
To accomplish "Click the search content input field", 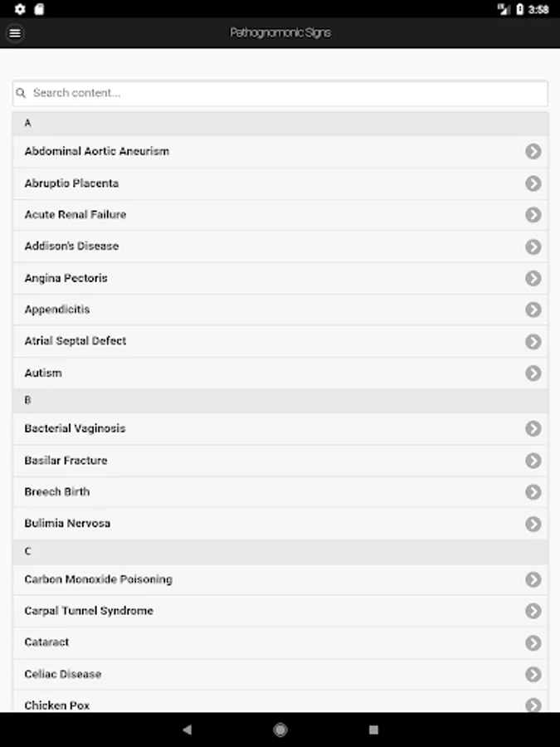I will (280, 93).
